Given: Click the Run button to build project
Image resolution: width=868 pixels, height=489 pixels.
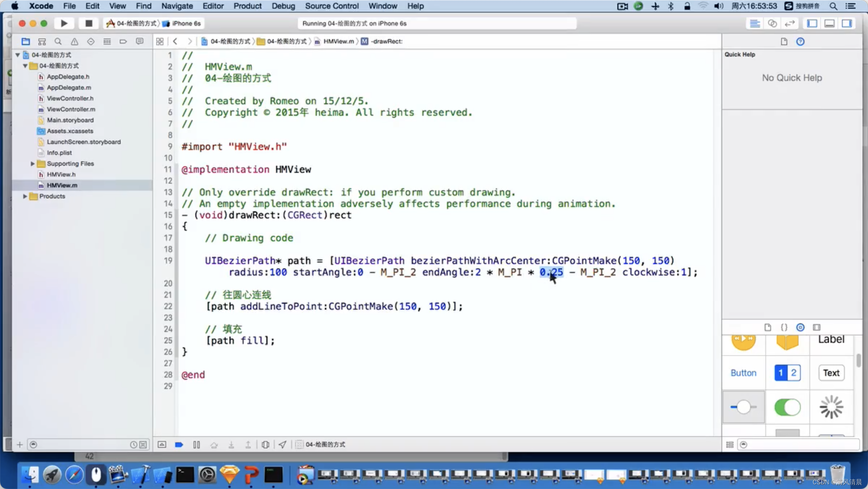Looking at the screenshot, I should click(x=64, y=23).
